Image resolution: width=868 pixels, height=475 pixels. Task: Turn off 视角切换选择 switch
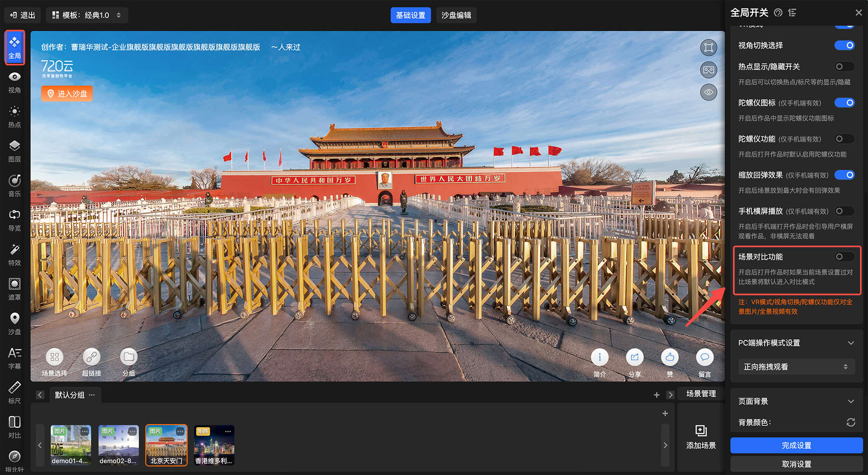tap(844, 45)
